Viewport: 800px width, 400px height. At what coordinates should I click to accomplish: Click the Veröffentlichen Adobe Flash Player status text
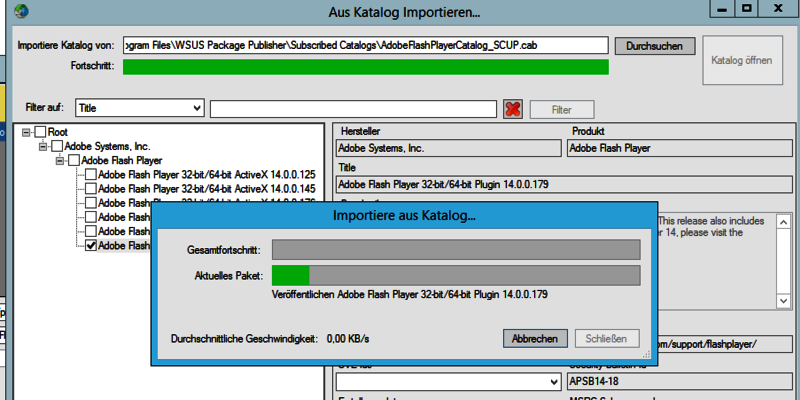(410, 294)
